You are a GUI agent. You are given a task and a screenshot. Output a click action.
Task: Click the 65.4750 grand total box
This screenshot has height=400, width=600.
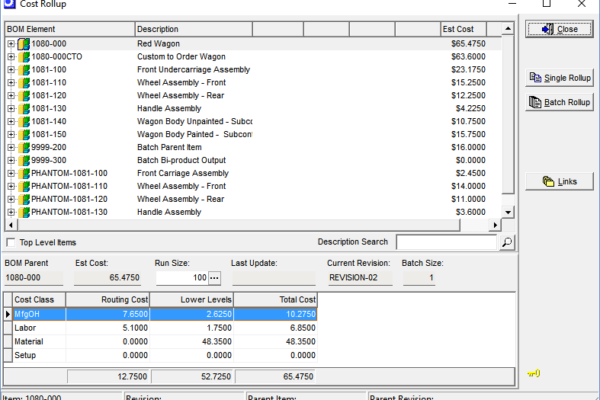[x=275, y=377]
